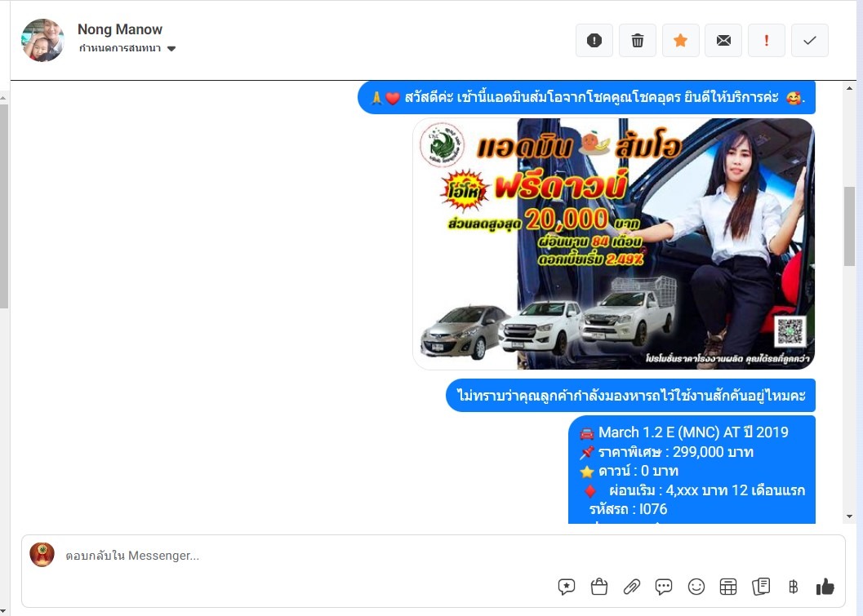Flag conversation with red exclamation priority icon
This screenshot has height=616, width=863.
click(x=766, y=40)
